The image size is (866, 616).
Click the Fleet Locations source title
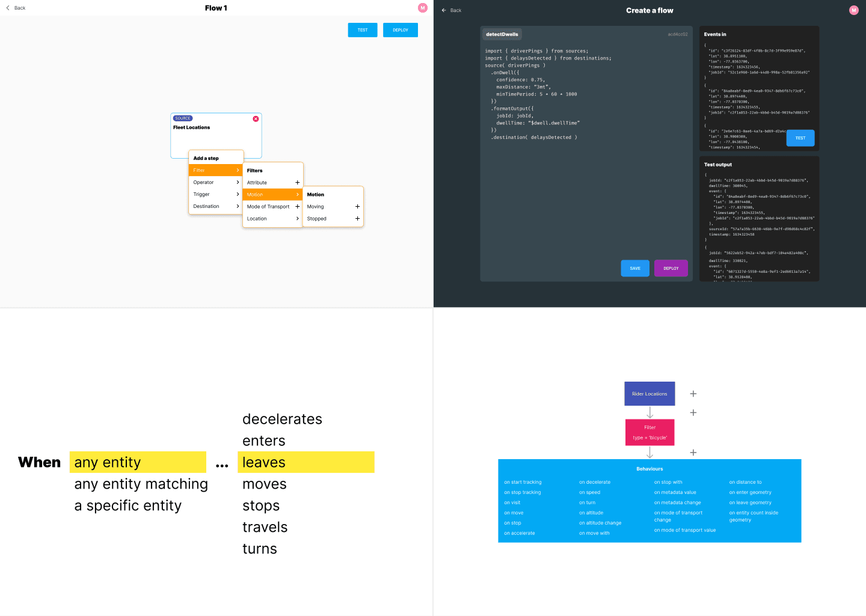point(192,127)
